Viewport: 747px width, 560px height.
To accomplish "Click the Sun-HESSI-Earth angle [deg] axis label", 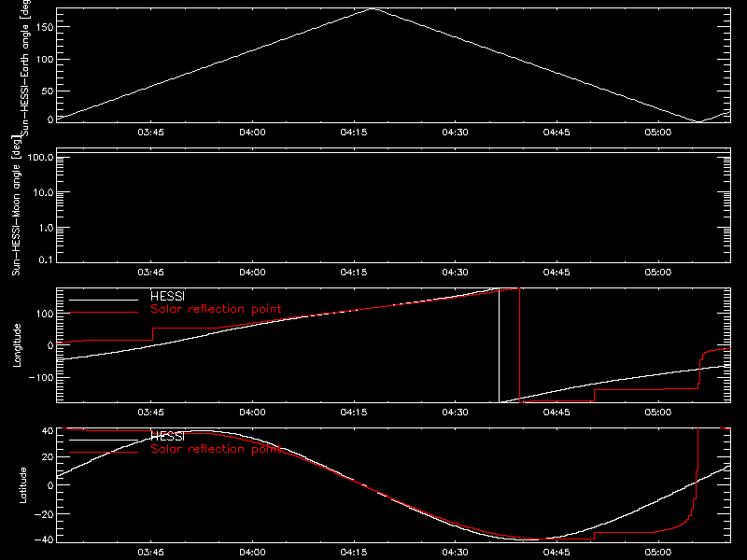I will pyautogui.click(x=25, y=67).
